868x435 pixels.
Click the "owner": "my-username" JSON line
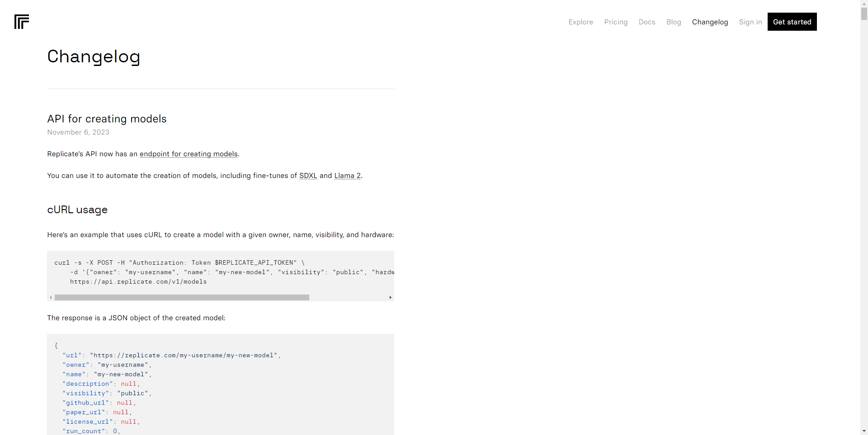click(107, 365)
